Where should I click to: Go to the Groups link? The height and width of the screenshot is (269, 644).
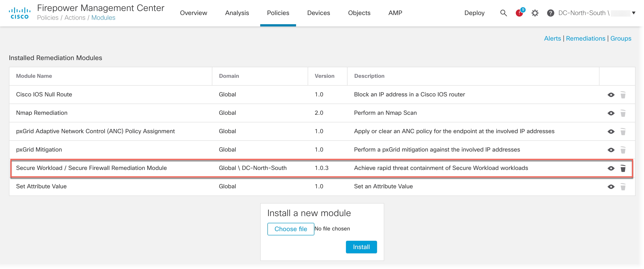point(621,38)
